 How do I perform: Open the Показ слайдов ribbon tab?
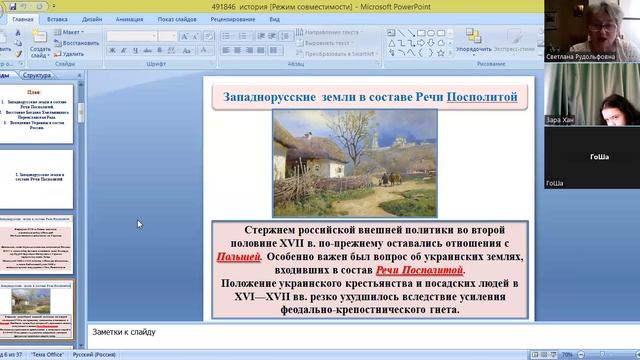point(177,19)
